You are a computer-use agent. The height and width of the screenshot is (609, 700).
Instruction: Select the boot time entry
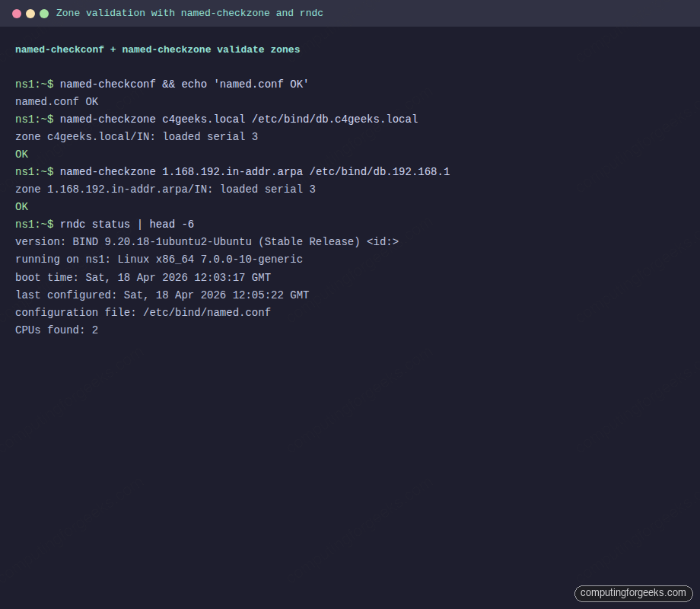pyautogui.click(x=141, y=277)
